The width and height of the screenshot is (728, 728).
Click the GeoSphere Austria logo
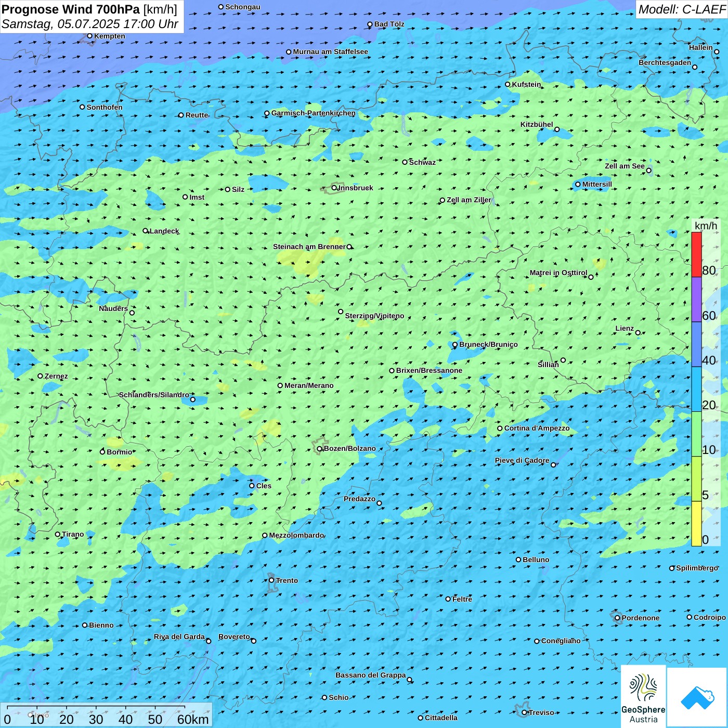[643, 695]
